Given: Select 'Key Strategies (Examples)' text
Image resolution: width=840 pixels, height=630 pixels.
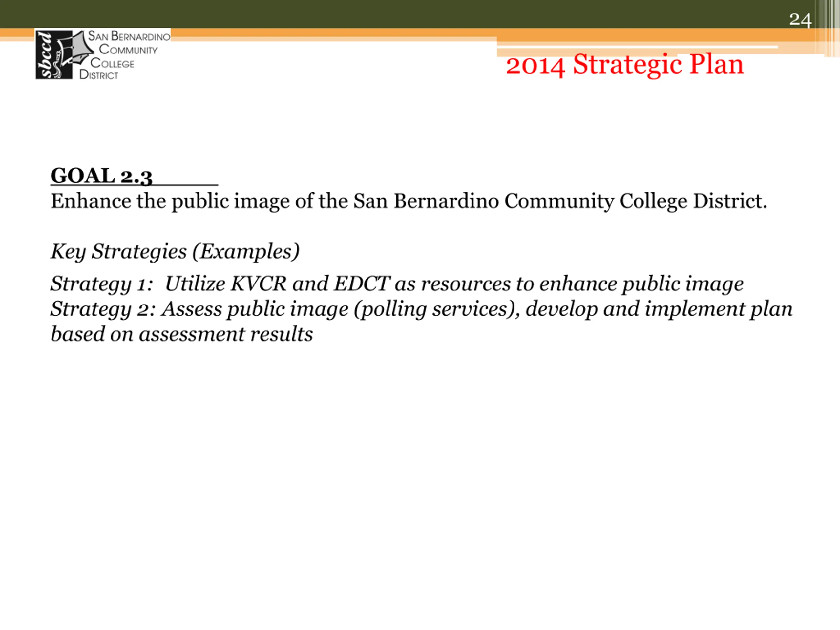Looking at the screenshot, I should click(175, 252).
